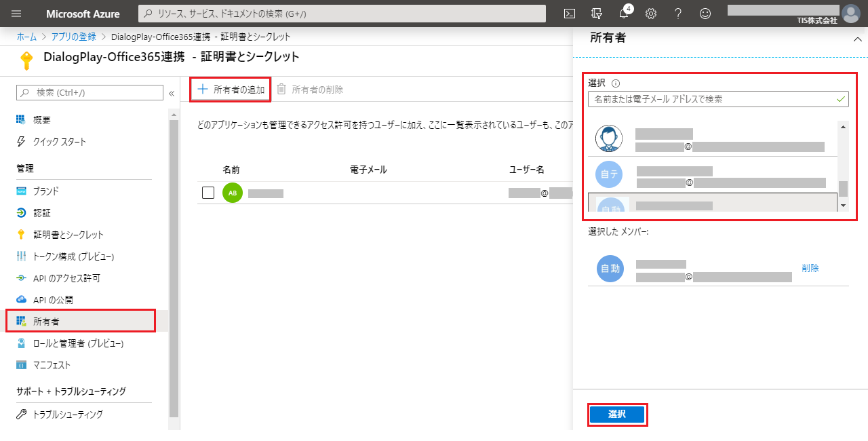Open the Azure portal hamburger menu

click(x=16, y=14)
